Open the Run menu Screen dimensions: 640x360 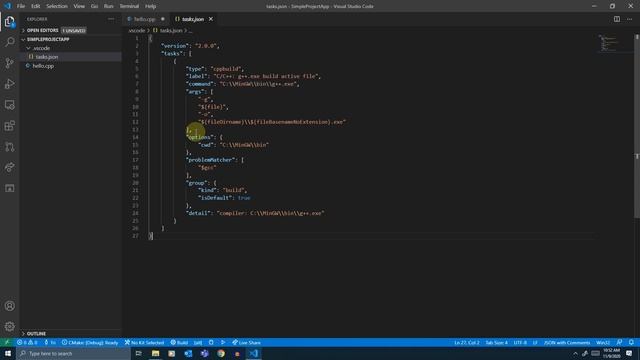pyautogui.click(x=109, y=6)
